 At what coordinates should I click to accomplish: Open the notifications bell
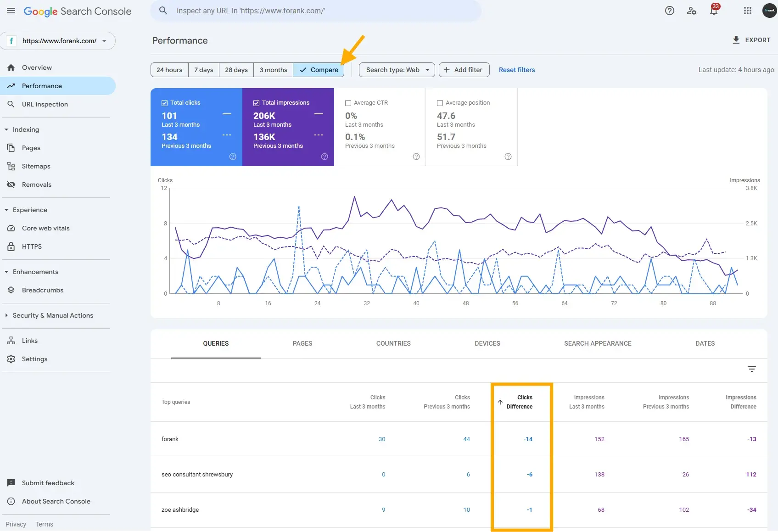click(x=713, y=11)
